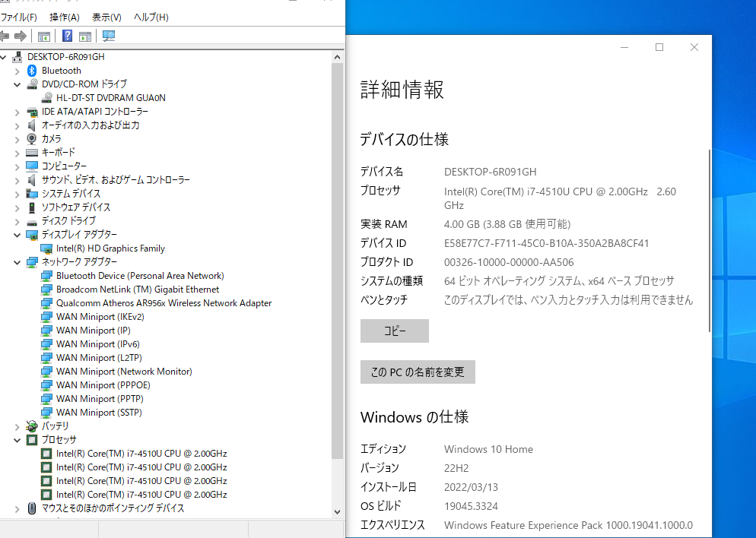Expand the ディスク ドライブ node
This screenshot has height=538, width=756.
[17, 222]
